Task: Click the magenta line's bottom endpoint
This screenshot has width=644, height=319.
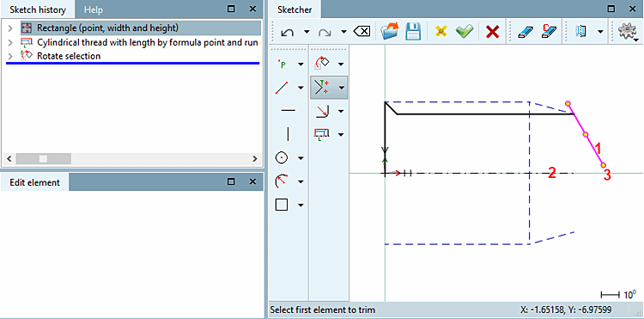Action: 604,165
